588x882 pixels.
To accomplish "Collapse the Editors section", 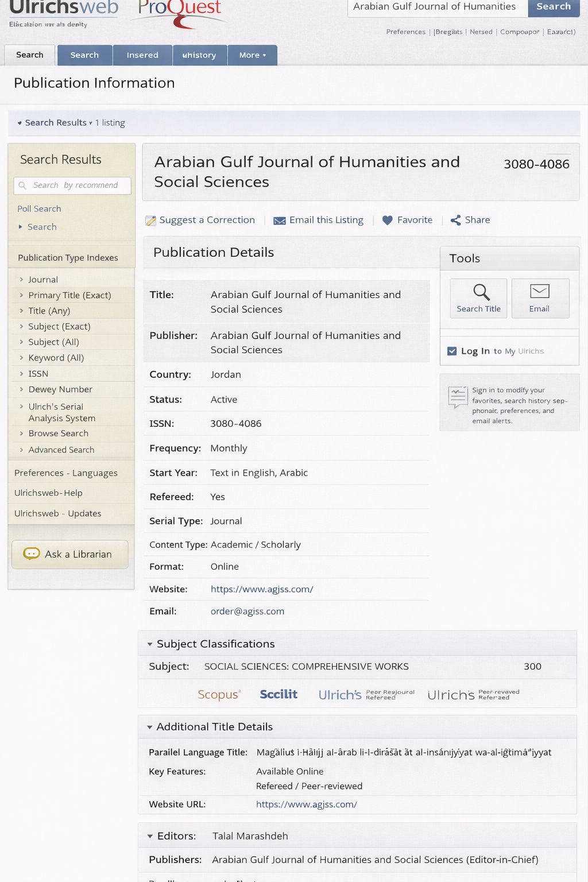I will (150, 836).
